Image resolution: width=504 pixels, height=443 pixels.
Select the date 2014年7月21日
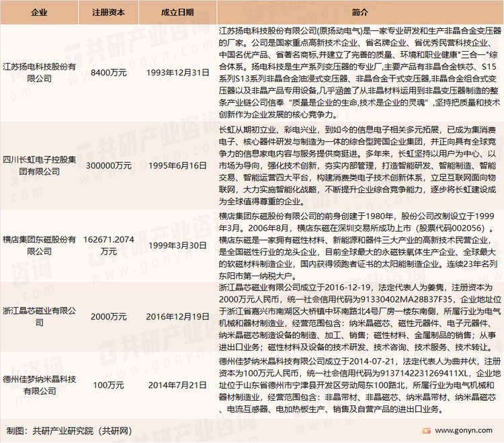pyautogui.click(x=177, y=385)
